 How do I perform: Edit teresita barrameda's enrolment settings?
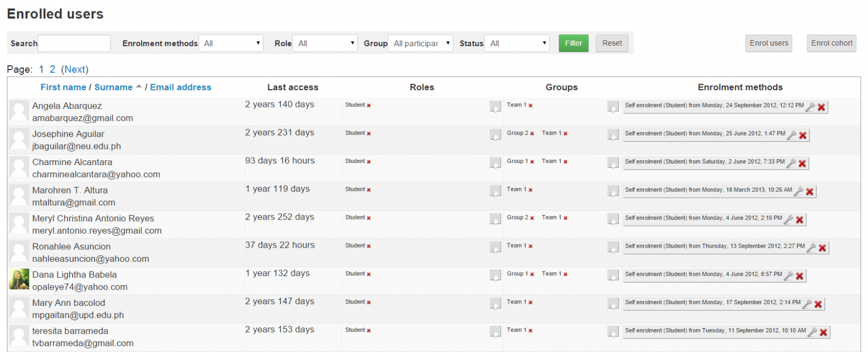[813, 332]
